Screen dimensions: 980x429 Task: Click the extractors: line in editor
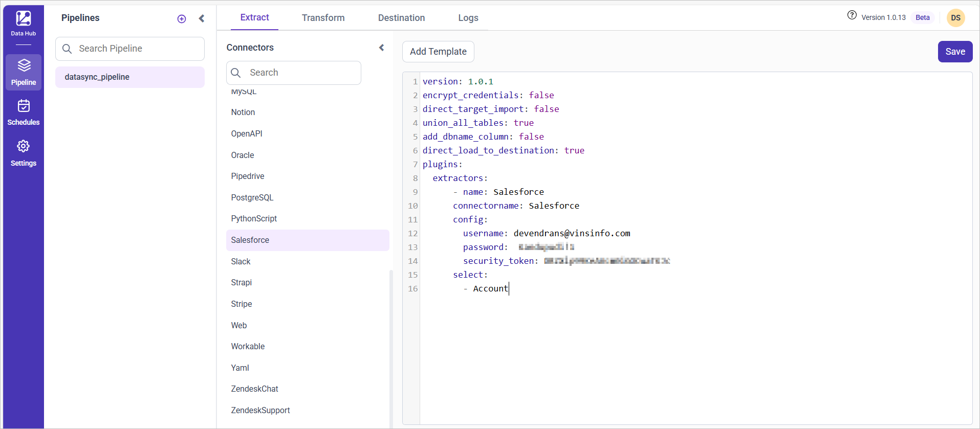460,178
